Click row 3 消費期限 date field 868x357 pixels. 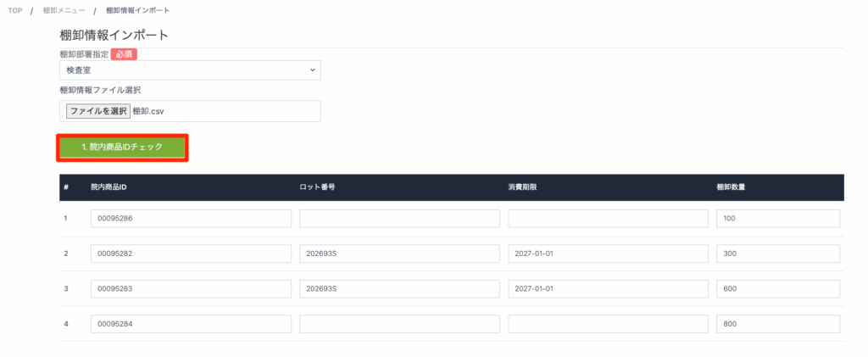(608, 289)
